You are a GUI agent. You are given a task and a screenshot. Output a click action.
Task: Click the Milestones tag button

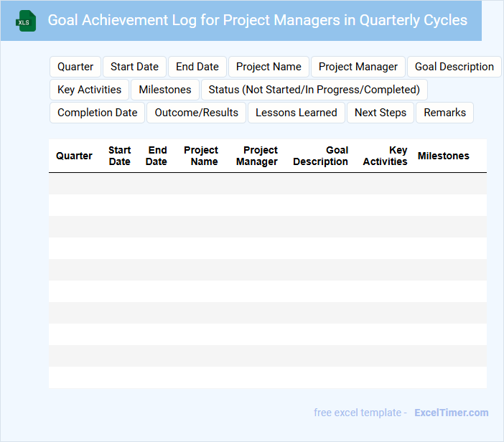click(x=165, y=90)
